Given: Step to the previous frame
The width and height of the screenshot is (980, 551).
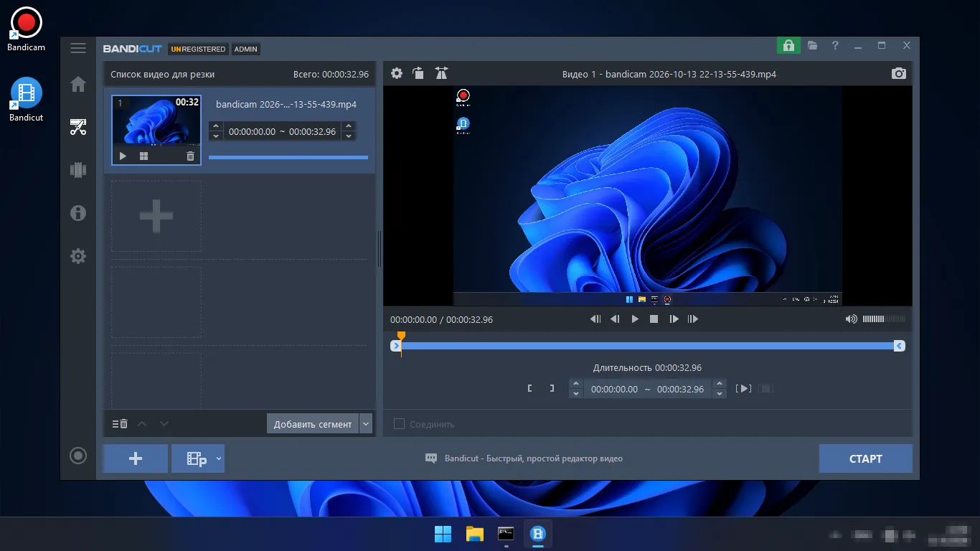Looking at the screenshot, I should tap(615, 319).
